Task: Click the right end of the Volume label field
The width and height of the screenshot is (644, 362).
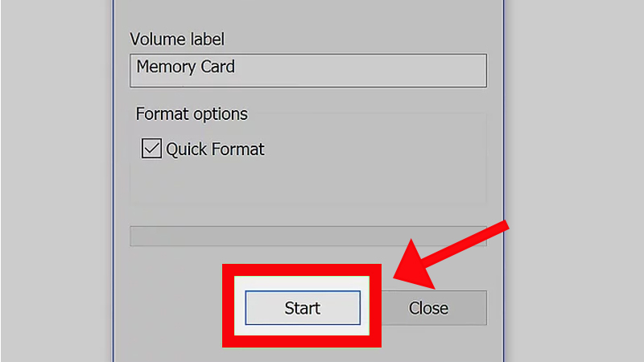Action: coord(475,69)
